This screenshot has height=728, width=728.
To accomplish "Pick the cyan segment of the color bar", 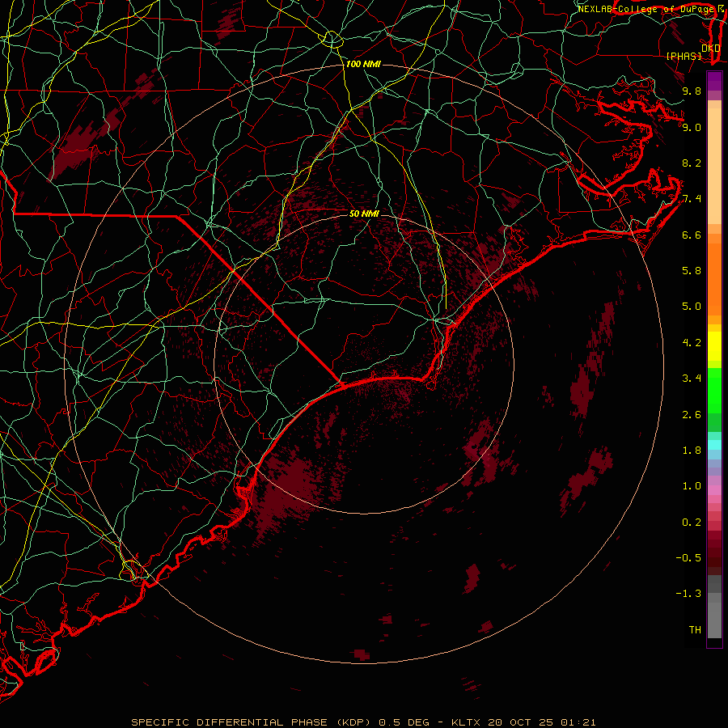I will coord(714,445).
